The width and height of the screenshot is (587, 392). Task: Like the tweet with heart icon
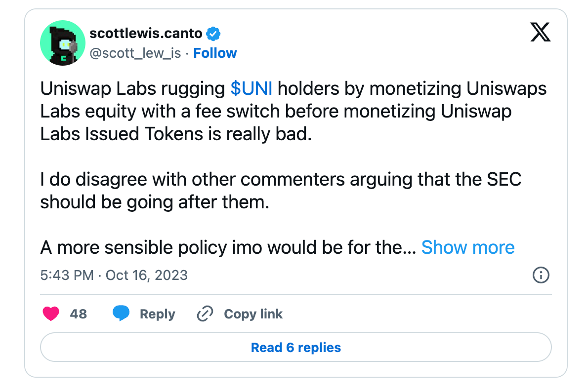pos(51,314)
